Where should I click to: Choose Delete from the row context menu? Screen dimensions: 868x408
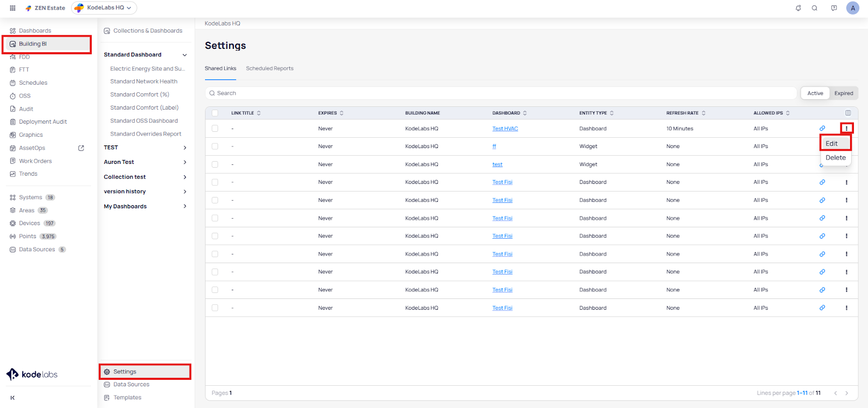click(x=835, y=158)
